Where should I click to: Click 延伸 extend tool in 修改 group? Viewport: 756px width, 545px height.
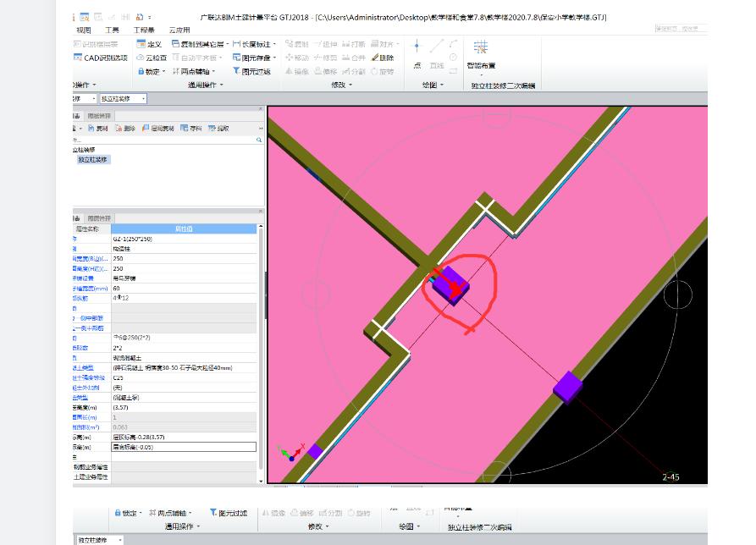click(x=325, y=44)
